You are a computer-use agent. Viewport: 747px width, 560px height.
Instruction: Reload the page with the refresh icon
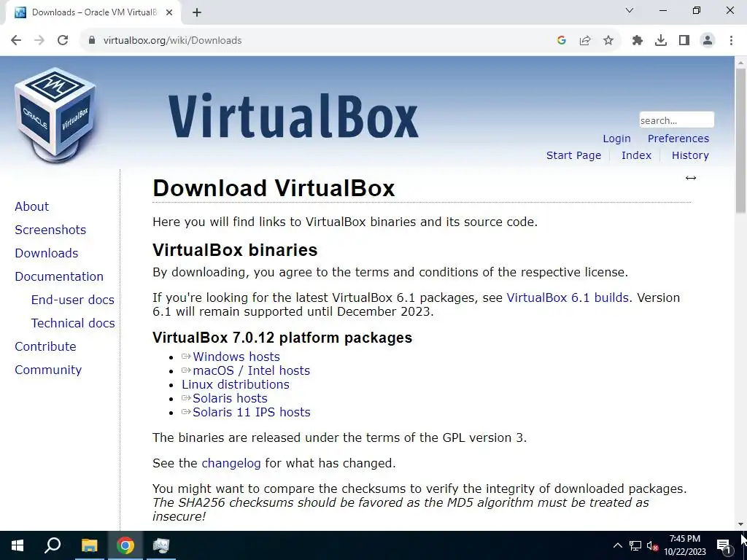pos(63,41)
